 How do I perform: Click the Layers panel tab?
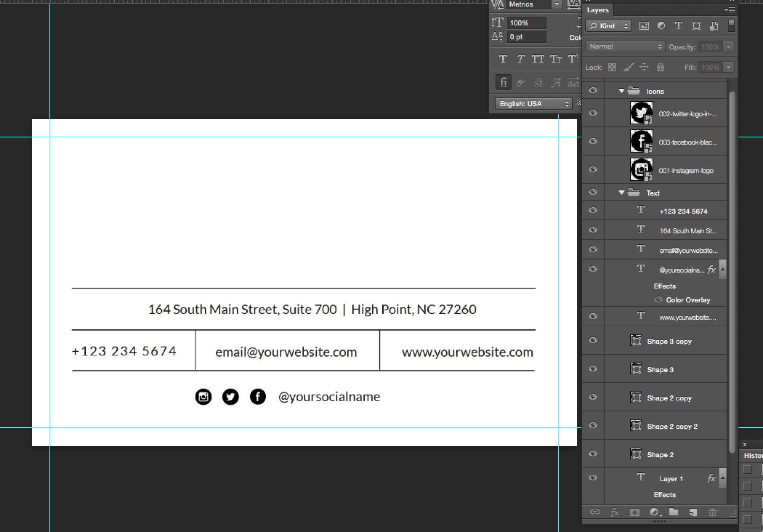coord(598,10)
